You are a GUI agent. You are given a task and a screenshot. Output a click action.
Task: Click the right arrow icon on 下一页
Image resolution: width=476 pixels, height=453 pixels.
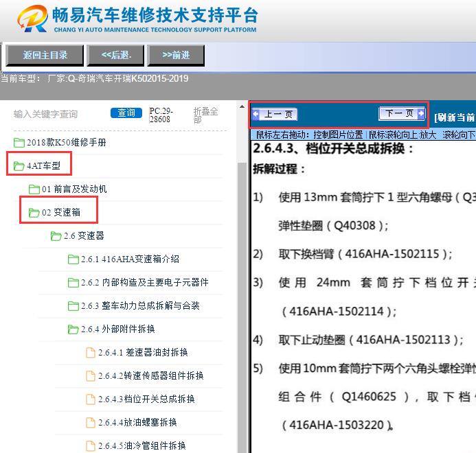coord(421,113)
